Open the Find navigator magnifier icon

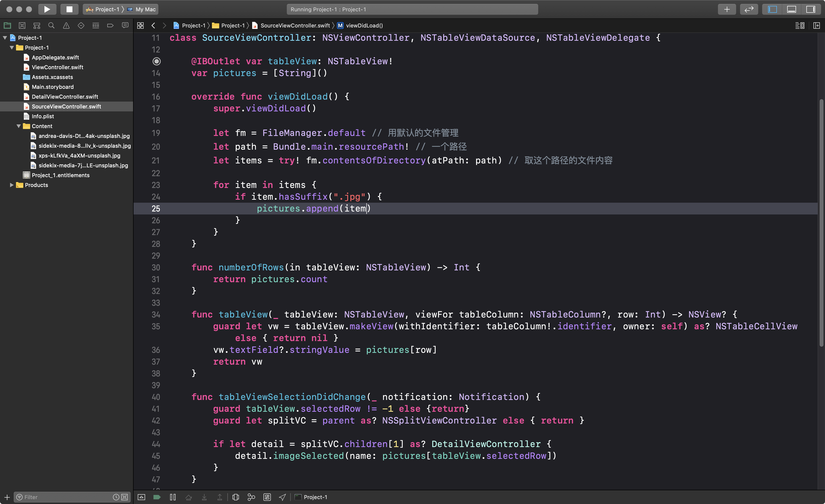51,26
